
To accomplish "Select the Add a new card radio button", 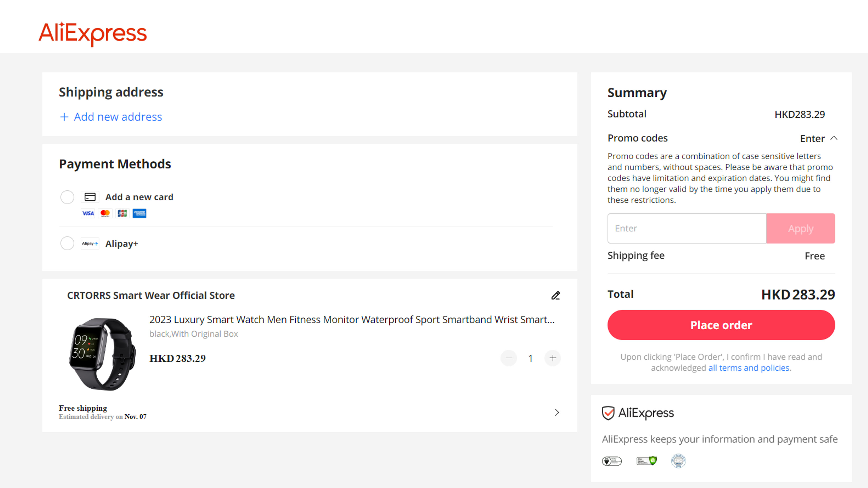I will [x=67, y=197].
